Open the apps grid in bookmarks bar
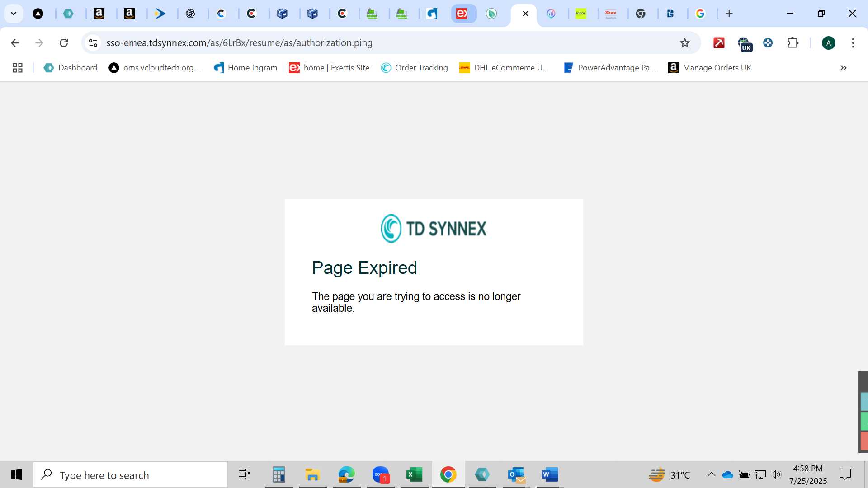 18,68
